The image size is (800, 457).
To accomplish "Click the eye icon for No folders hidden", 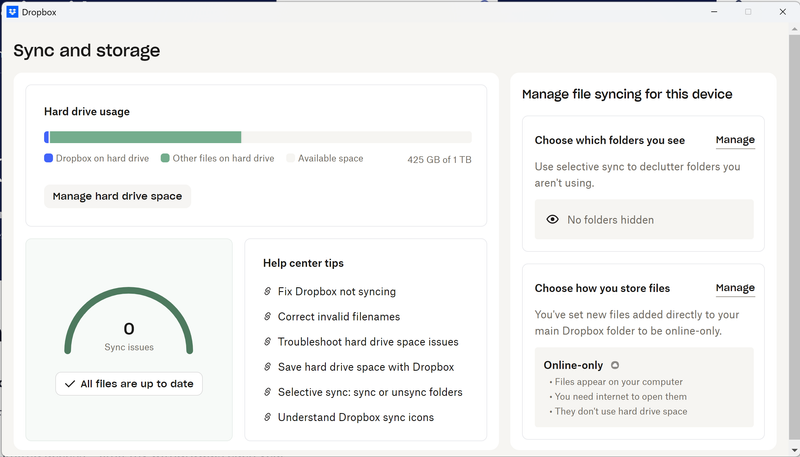I will tap(552, 220).
